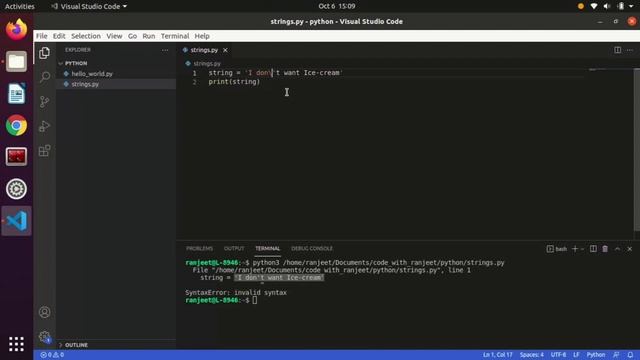Change file encoding UTF-8
The height and width of the screenshot is (360, 640).
coord(558,355)
